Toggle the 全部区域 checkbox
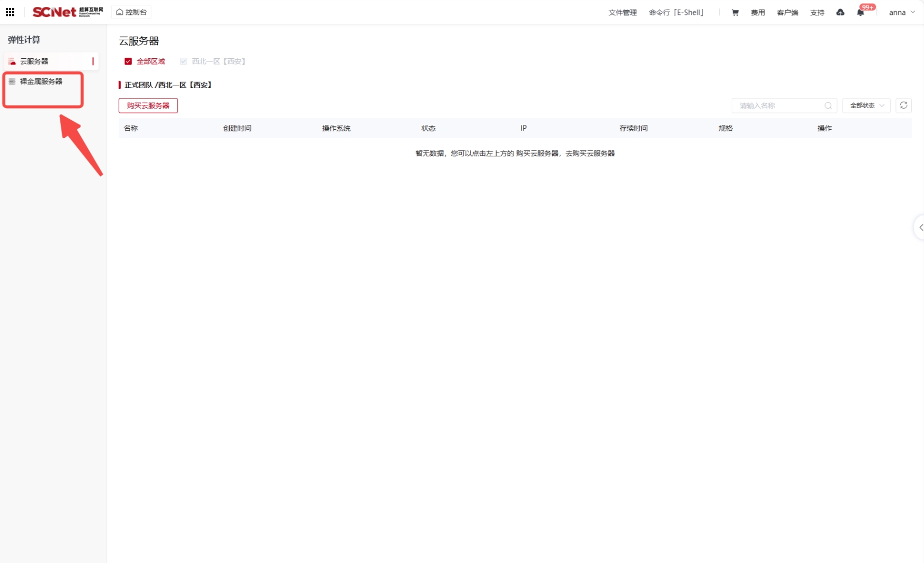 tap(128, 61)
